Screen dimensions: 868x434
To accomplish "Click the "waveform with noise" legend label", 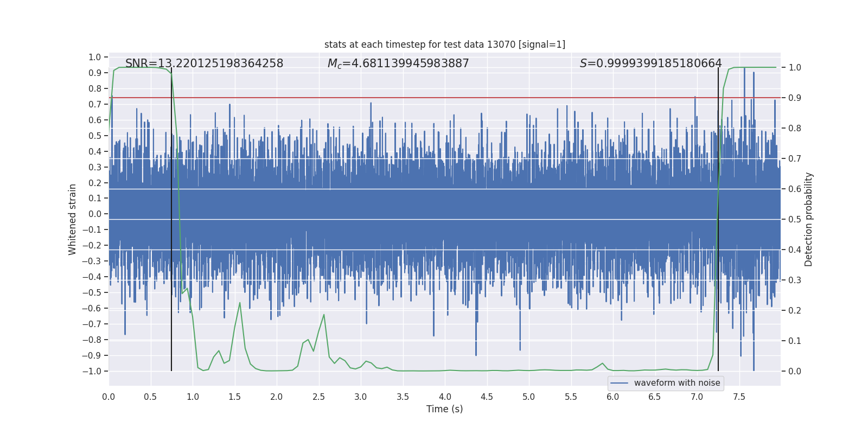I will 676,383.
